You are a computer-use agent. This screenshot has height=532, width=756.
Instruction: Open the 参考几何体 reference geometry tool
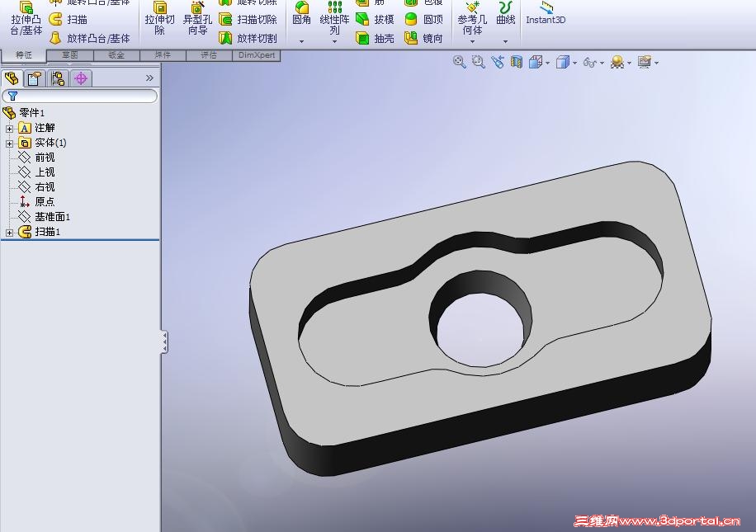point(472,18)
